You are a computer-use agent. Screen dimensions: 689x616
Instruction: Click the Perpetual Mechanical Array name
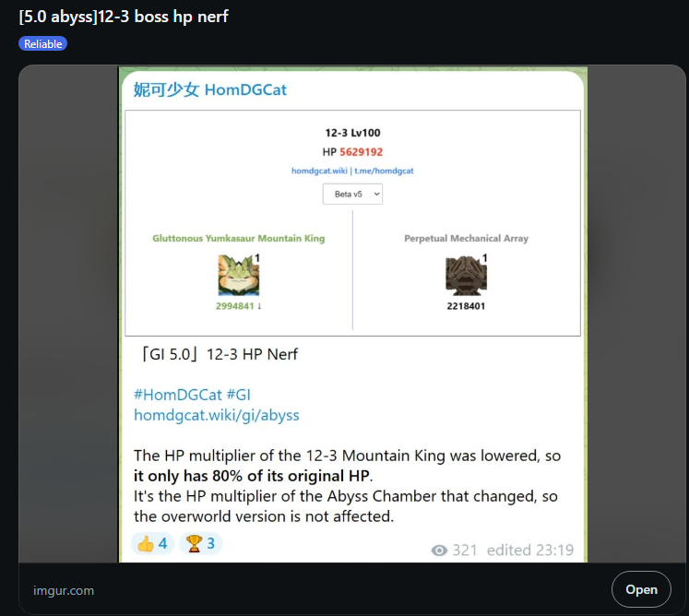coord(466,238)
